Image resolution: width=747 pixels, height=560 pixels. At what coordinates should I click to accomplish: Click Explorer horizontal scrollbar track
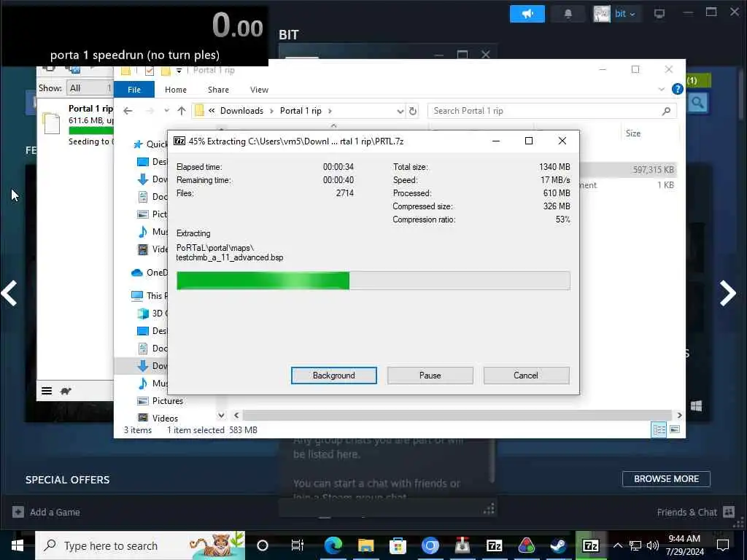[x=457, y=415]
